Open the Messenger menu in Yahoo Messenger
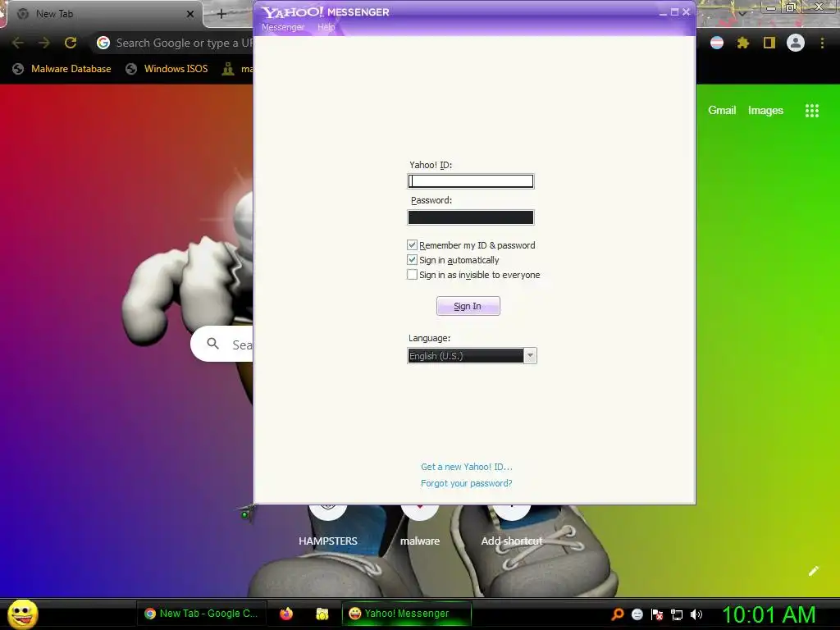This screenshot has height=630, width=840. (x=282, y=27)
